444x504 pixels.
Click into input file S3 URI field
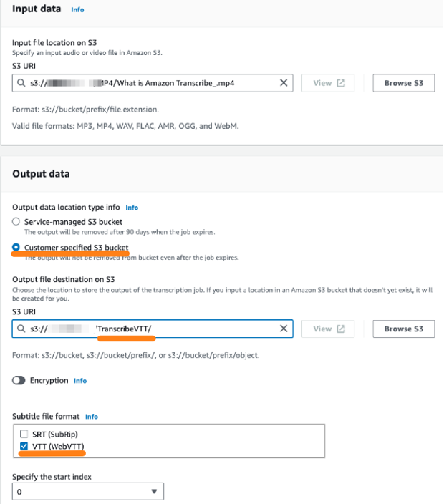click(153, 83)
